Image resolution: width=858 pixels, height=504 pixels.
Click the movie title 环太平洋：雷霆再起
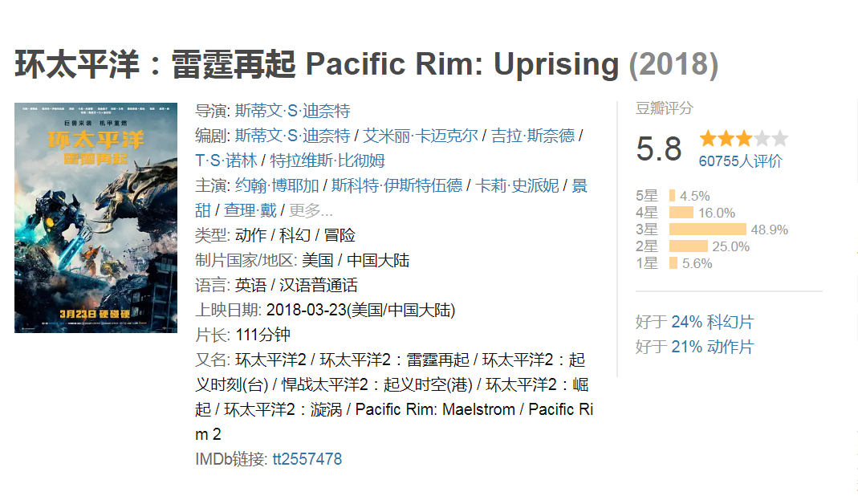[x=156, y=64]
